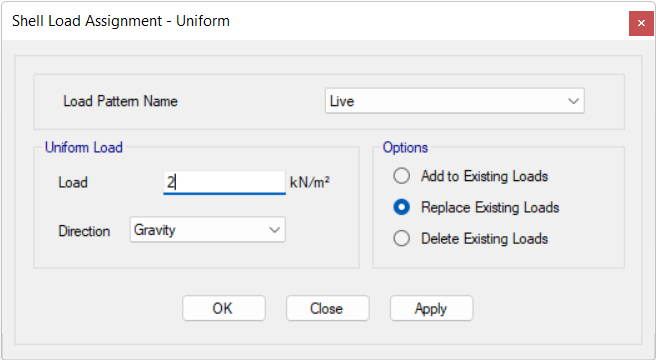Click the chevron arrow beside Live
656x360 pixels.
(573, 101)
